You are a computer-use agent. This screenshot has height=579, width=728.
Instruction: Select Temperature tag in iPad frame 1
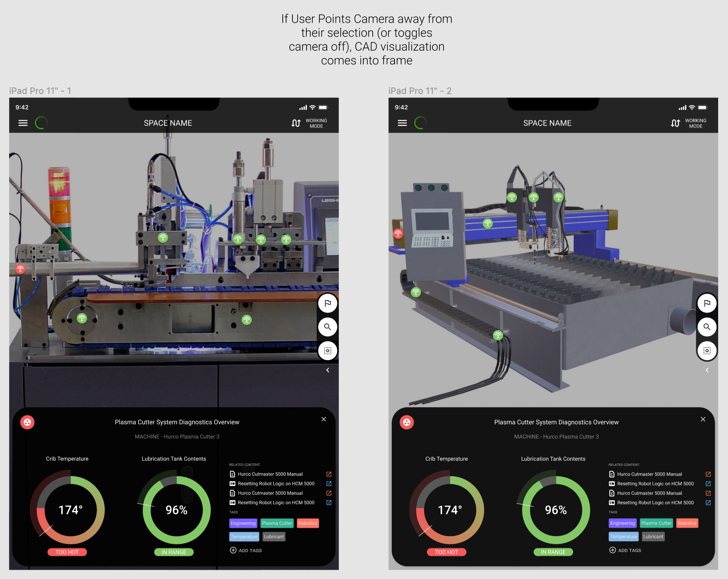pyautogui.click(x=244, y=537)
